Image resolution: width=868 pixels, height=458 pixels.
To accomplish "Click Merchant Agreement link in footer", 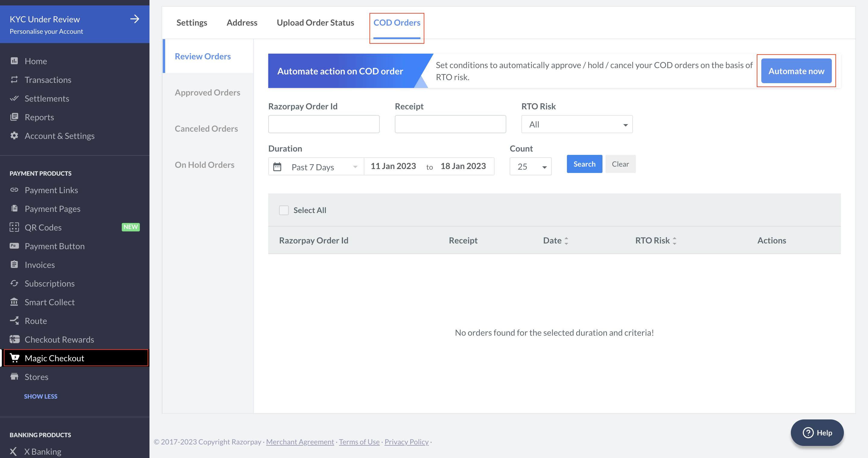I will (300, 441).
